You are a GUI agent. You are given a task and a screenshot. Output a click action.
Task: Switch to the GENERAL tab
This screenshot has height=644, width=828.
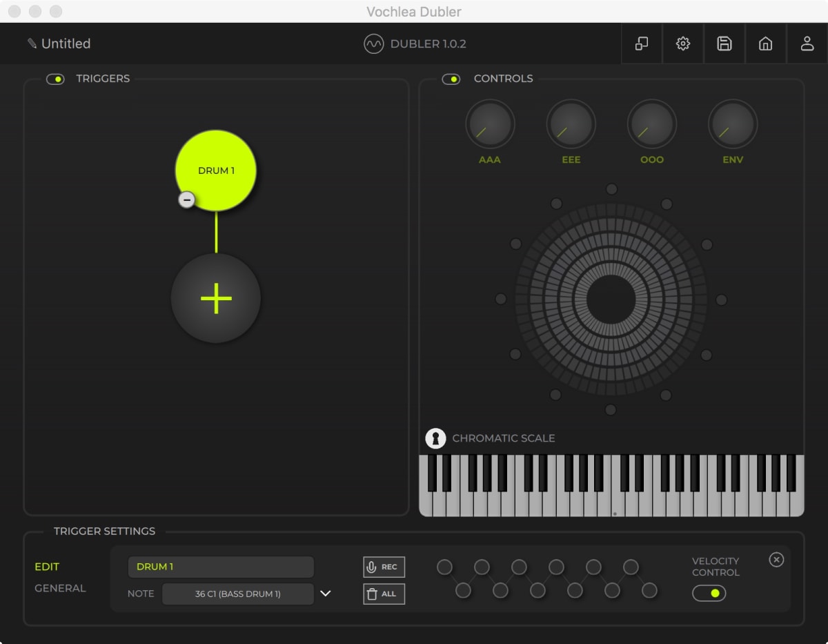coord(60,588)
